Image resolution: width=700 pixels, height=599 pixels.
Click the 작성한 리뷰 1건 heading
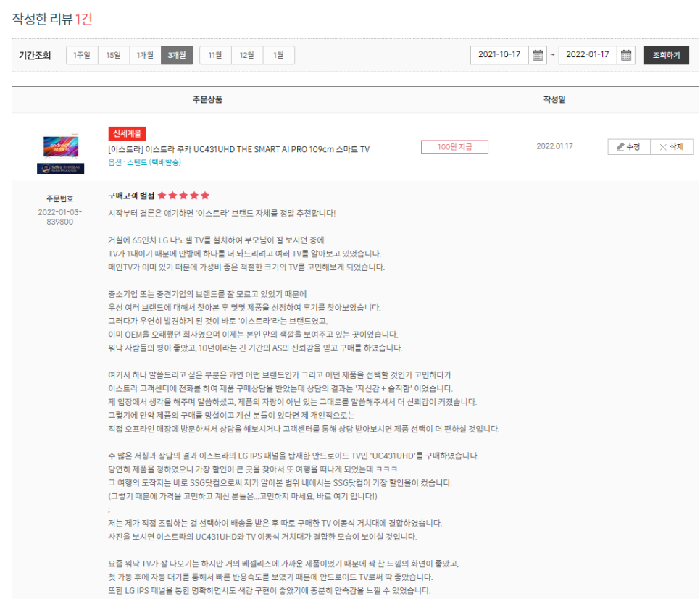(52, 19)
